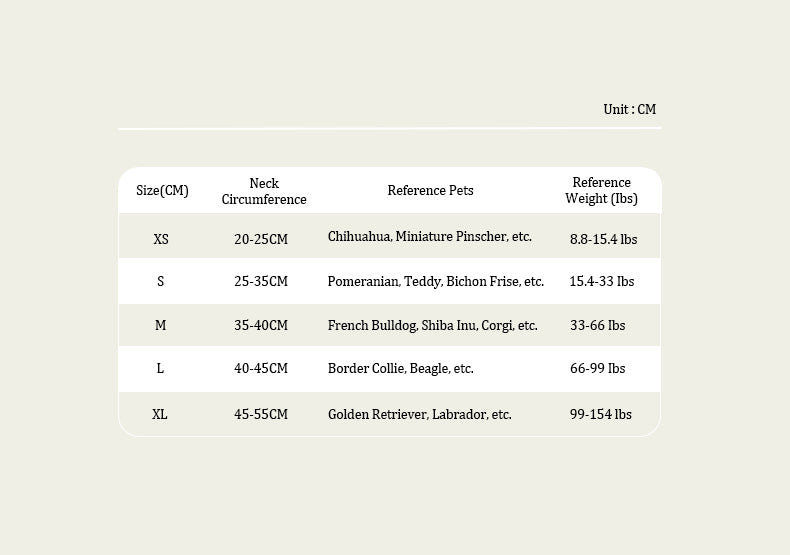This screenshot has height=555, width=790.
Task: Select the Golden Retriever, Labrador cell
Action: pos(419,414)
